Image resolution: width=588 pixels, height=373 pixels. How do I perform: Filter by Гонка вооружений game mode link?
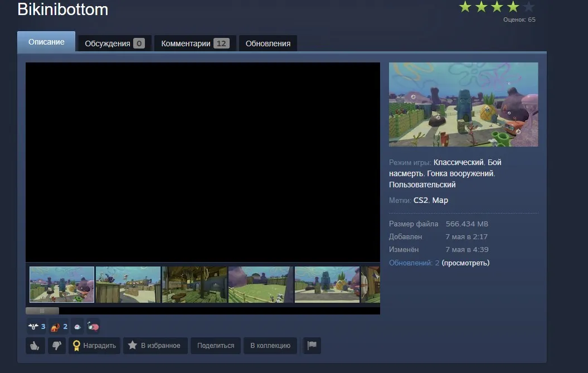click(x=460, y=173)
